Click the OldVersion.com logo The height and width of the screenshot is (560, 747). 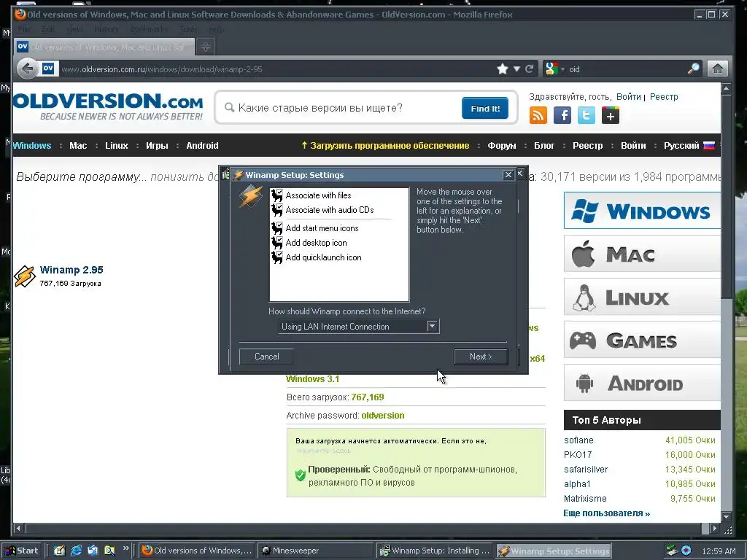(108, 106)
